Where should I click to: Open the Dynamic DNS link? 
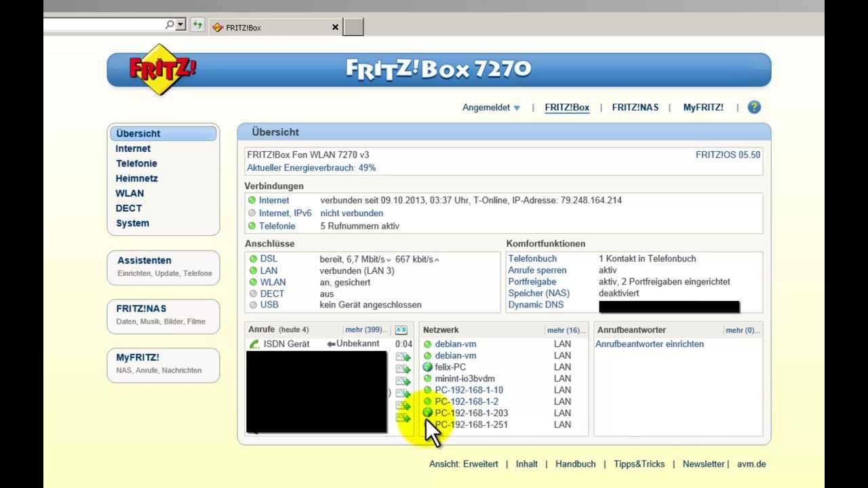click(536, 304)
